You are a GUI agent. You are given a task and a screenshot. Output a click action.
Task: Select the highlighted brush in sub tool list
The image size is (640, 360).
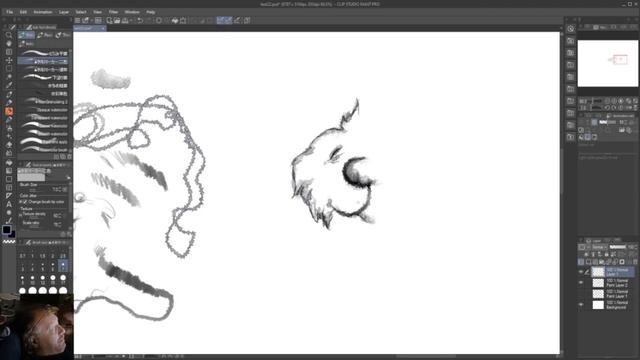pos(43,62)
